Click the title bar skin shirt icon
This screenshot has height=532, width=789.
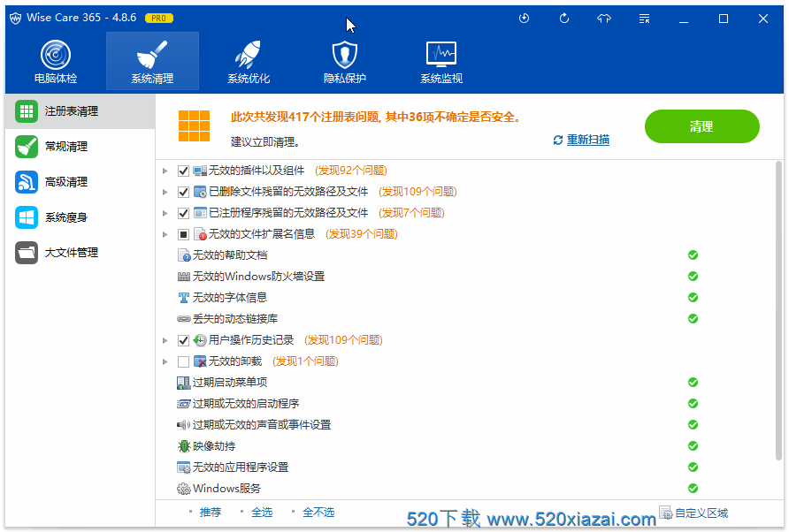click(604, 19)
